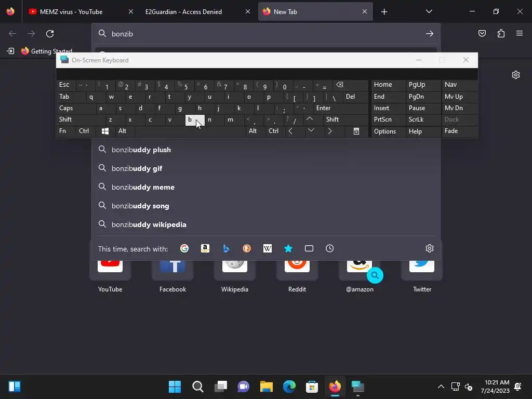Search with Google engine icon
This screenshot has width=532, height=399.
point(184,249)
